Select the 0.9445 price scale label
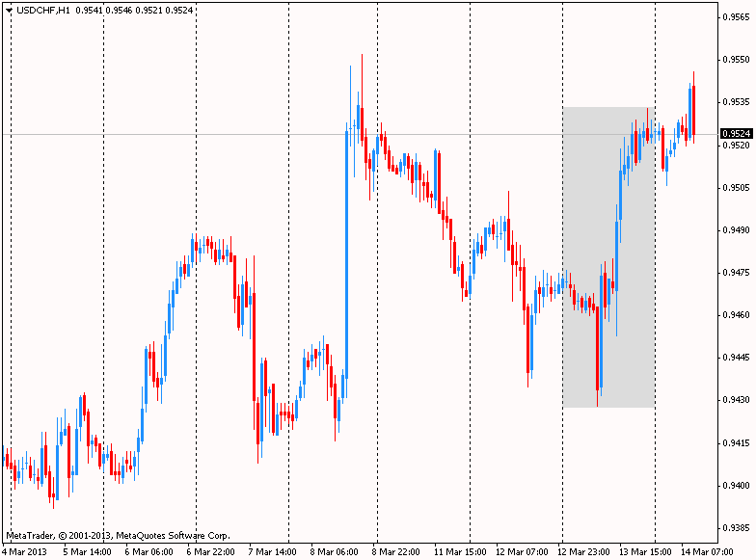This screenshot has width=756, height=560. click(x=737, y=358)
